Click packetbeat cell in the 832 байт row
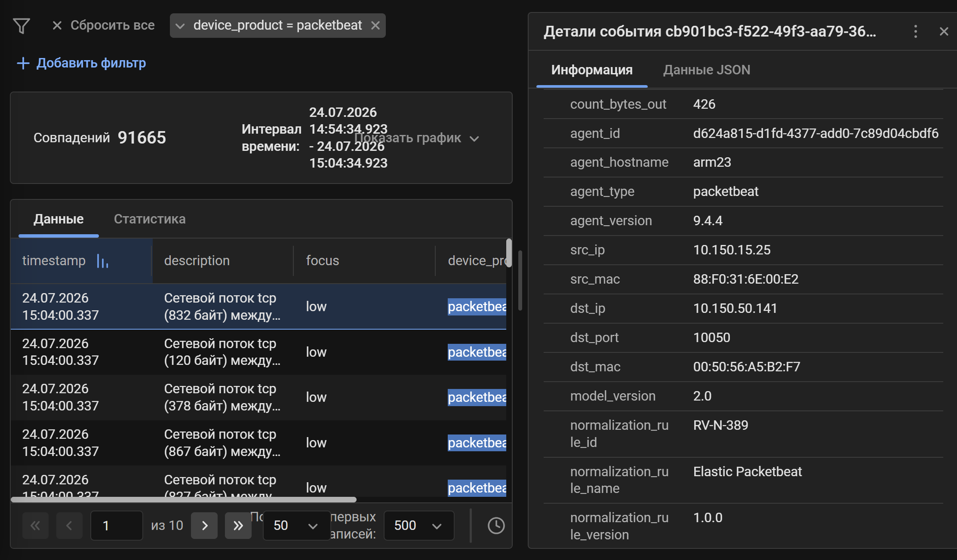The width and height of the screenshot is (957, 560). click(477, 307)
